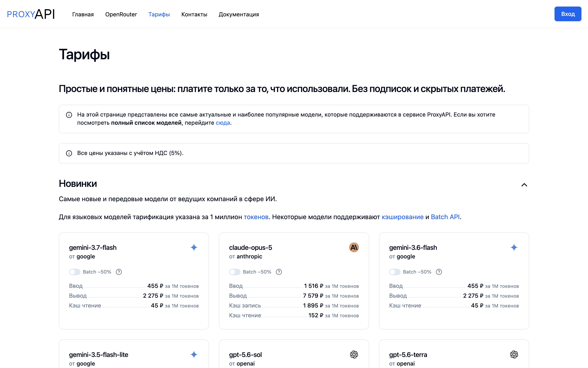Click the gpt-5.6-terra model name
Viewport: 588px width, 368px height.
pyautogui.click(x=408, y=355)
